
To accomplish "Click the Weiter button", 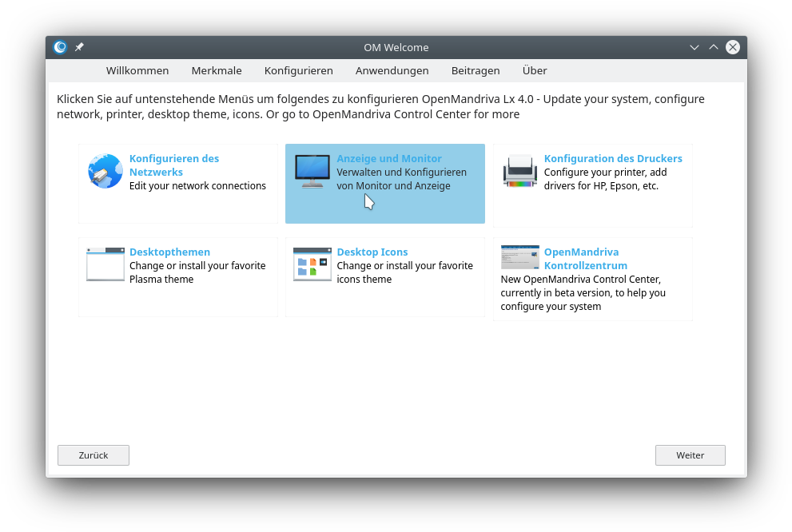I will tap(690, 455).
